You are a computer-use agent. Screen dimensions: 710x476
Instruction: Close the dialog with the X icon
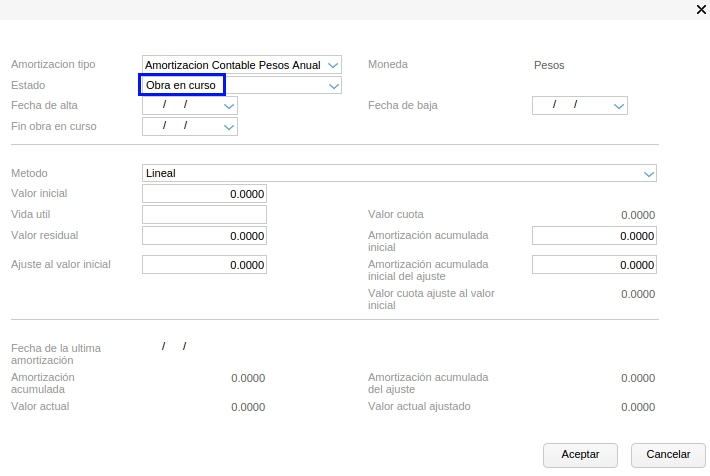pos(700,9)
